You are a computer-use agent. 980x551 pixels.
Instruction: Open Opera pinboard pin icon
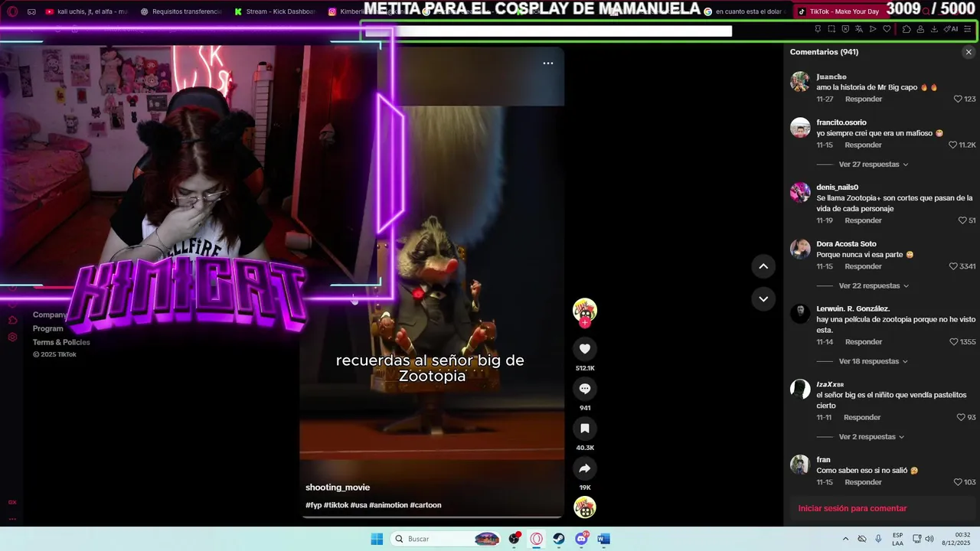tap(818, 29)
